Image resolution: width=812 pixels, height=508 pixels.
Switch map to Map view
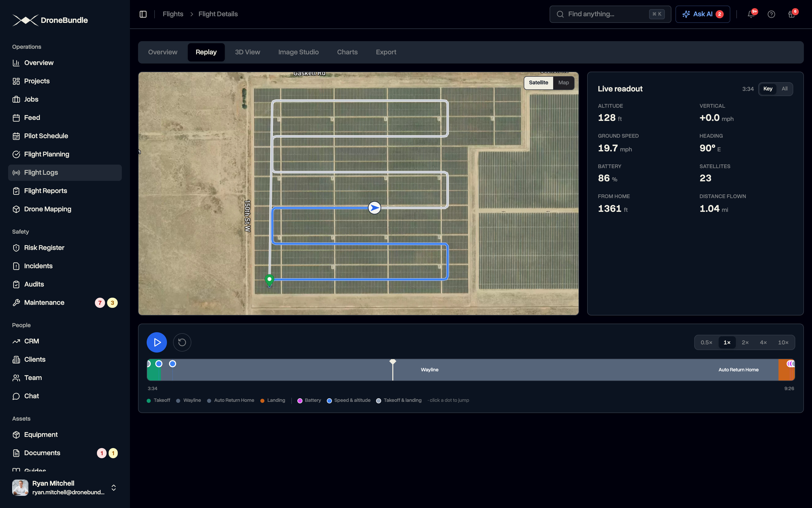point(563,83)
